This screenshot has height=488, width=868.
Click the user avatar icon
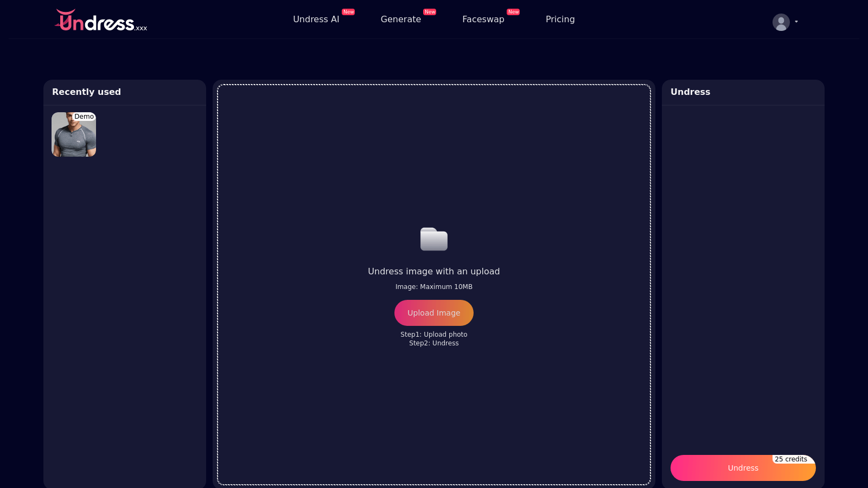(781, 22)
